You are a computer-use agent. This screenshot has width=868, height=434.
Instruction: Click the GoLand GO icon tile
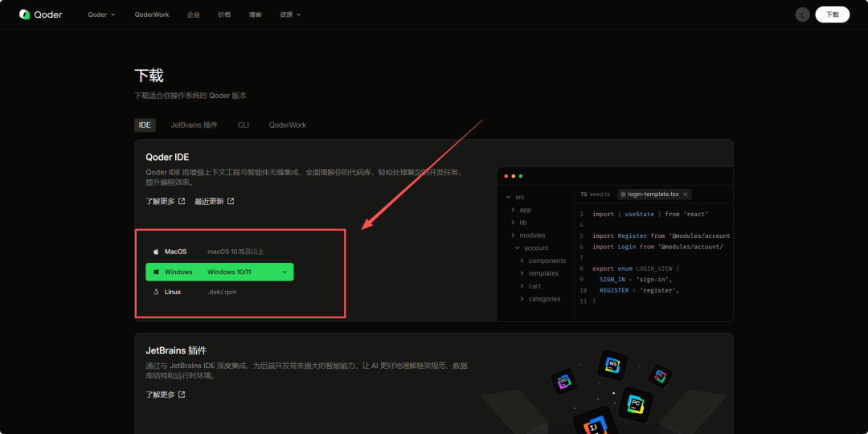click(564, 381)
